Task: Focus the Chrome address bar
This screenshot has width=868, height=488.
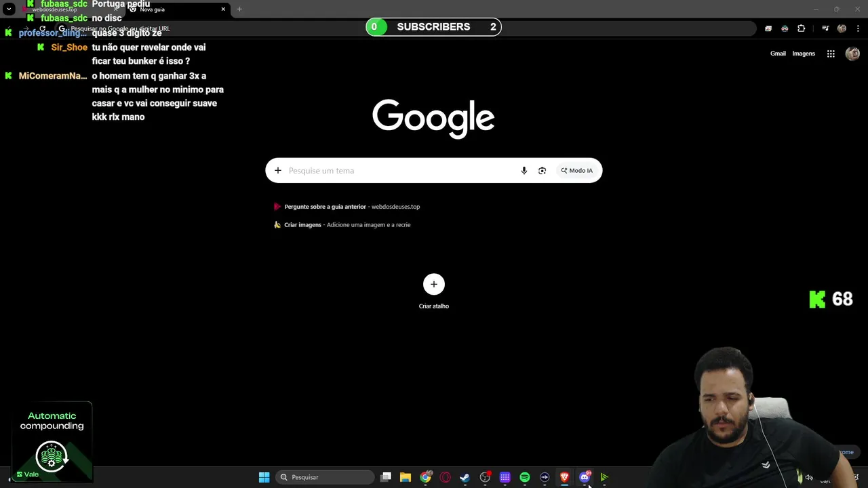Action: (x=407, y=28)
